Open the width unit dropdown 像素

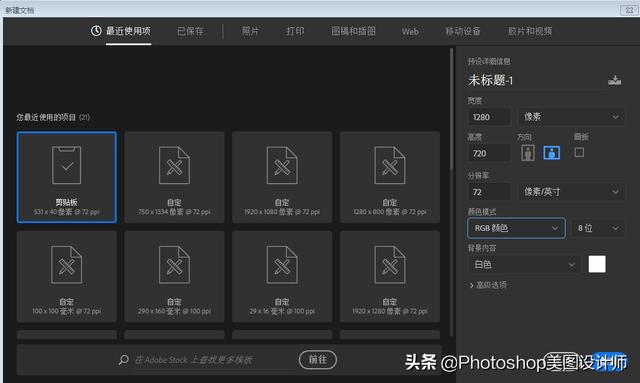click(571, 117)
